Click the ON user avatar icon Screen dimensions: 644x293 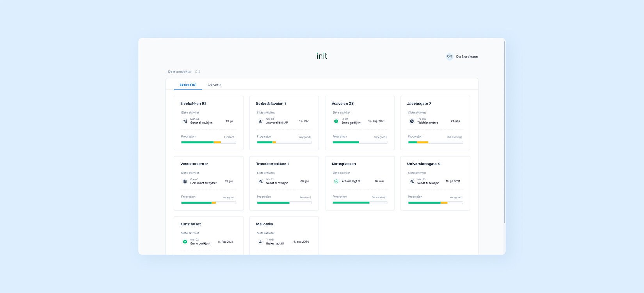coord(449,57)
